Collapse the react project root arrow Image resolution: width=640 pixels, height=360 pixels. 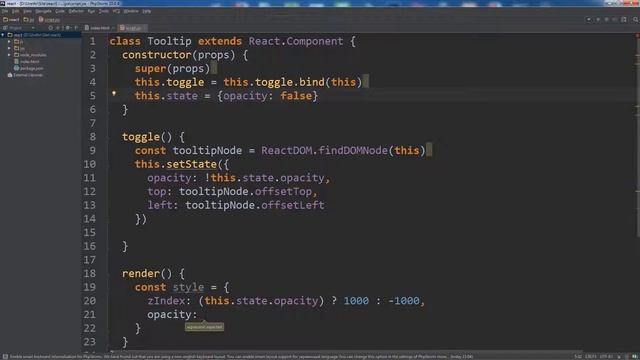point(2,35)
